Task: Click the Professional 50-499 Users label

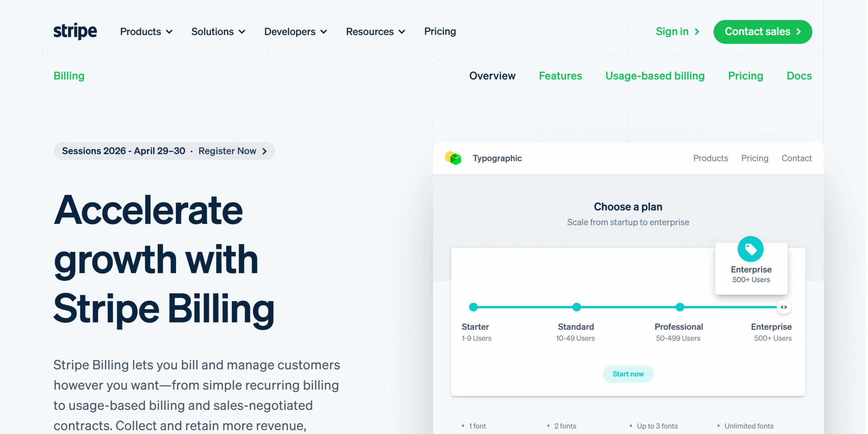Action: pos(678,332)
